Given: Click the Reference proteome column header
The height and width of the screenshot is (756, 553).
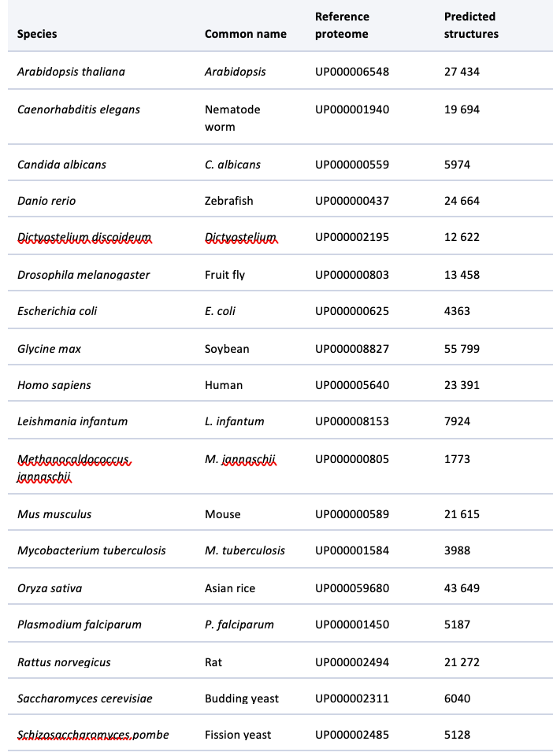Looking at the screenshot, I should [x=343, y=25].
